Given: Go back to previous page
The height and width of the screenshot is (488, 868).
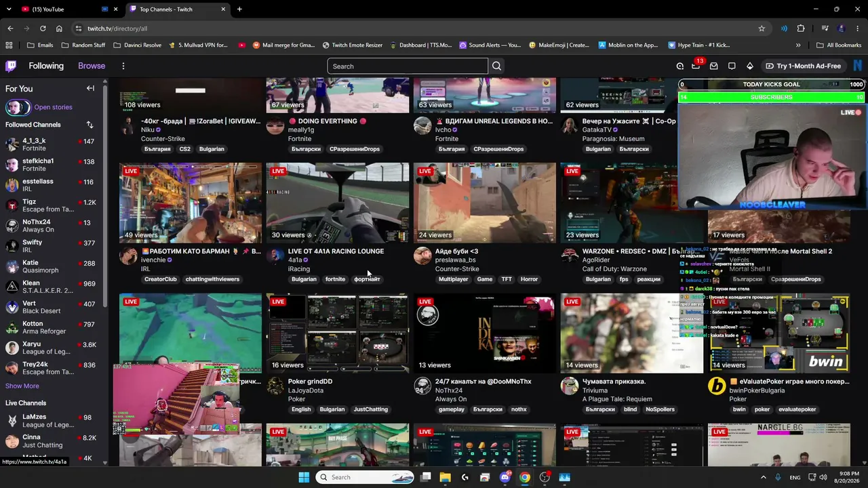Looking at the screenshot, I should [x=10, y=28].
